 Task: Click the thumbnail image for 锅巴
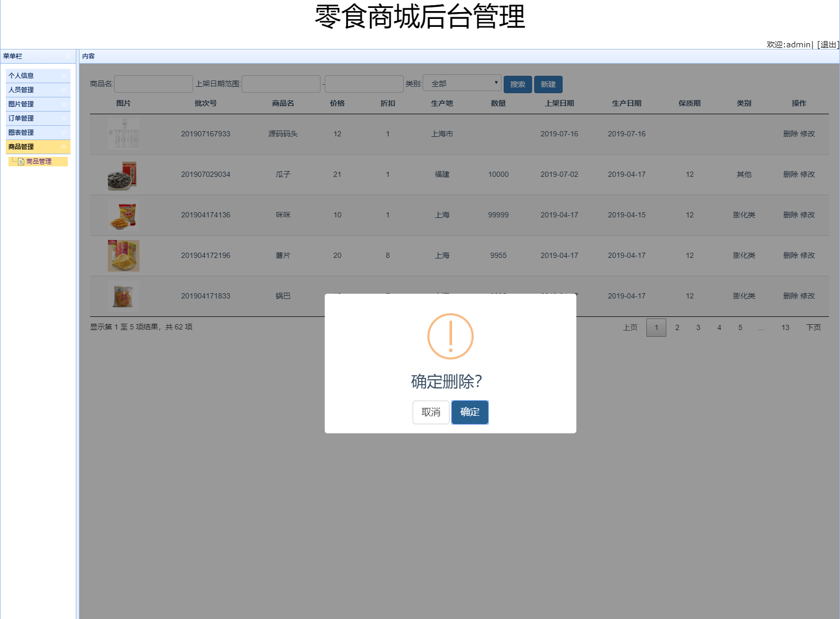124,296
